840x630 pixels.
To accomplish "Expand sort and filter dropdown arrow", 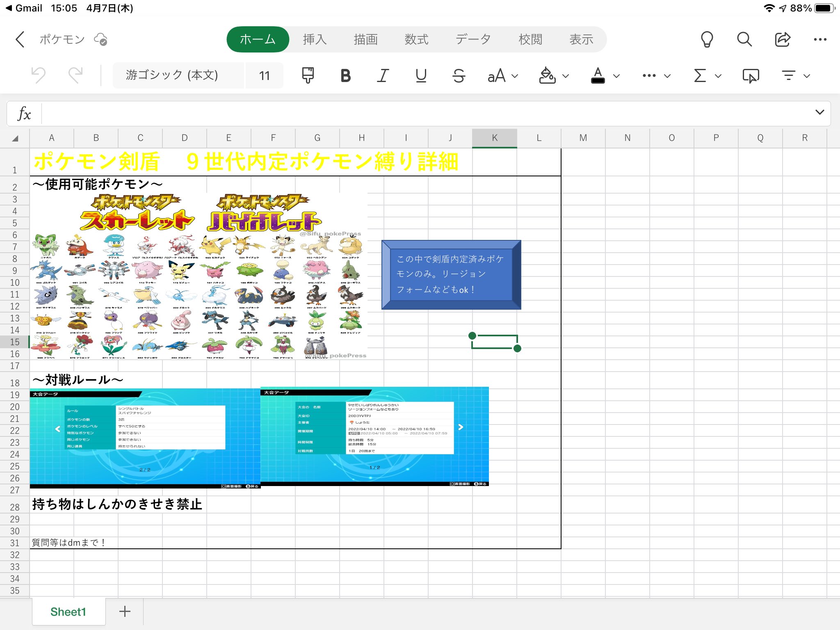I will (806, 76).
